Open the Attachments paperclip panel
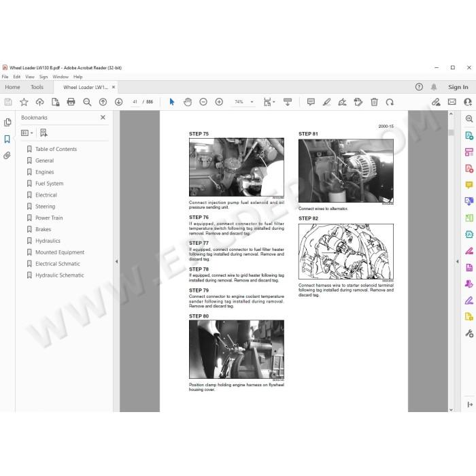 pos(7,156)
